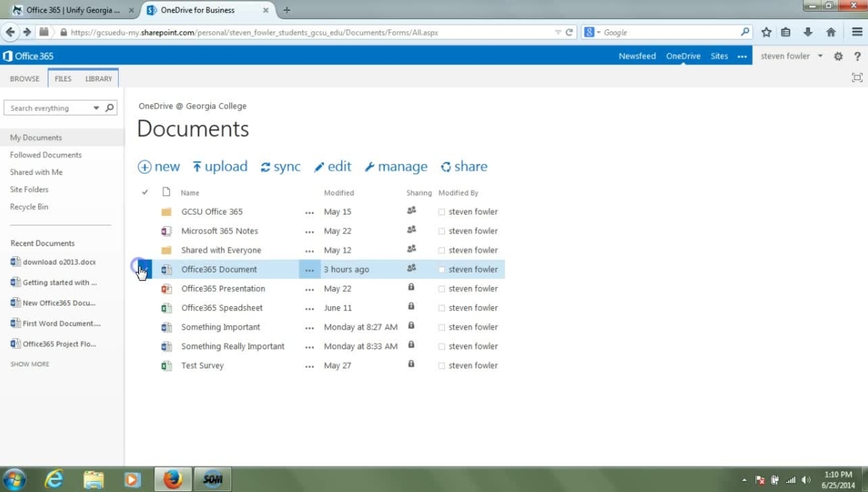The image size is (868, 492).
Task: Click the Office365 Presentation PowerPoint icon
Action: coord(166,288)
